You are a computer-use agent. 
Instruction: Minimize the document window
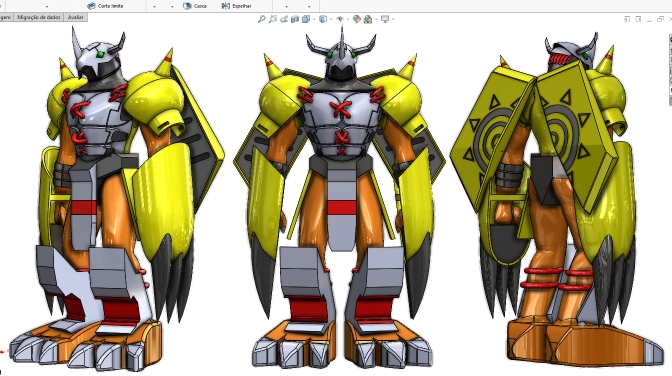649,20
